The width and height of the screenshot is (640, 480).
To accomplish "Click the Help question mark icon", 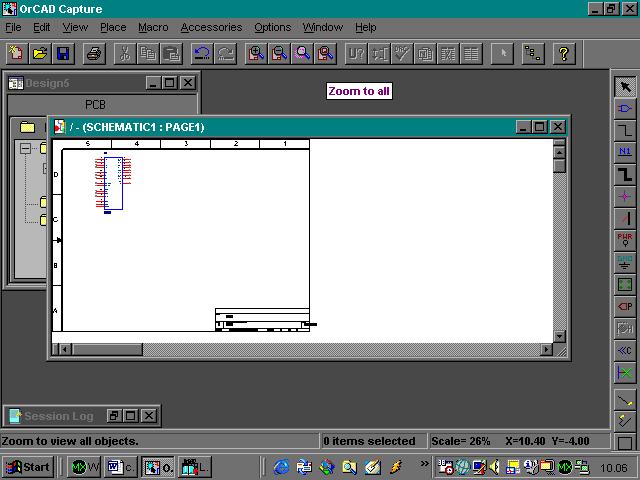I will coord(564,53).
